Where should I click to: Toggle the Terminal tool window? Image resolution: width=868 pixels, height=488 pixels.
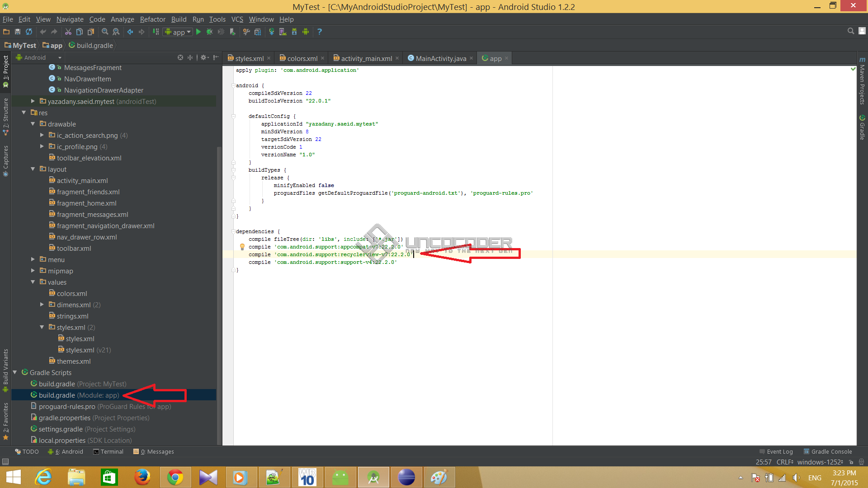[108, 451]
